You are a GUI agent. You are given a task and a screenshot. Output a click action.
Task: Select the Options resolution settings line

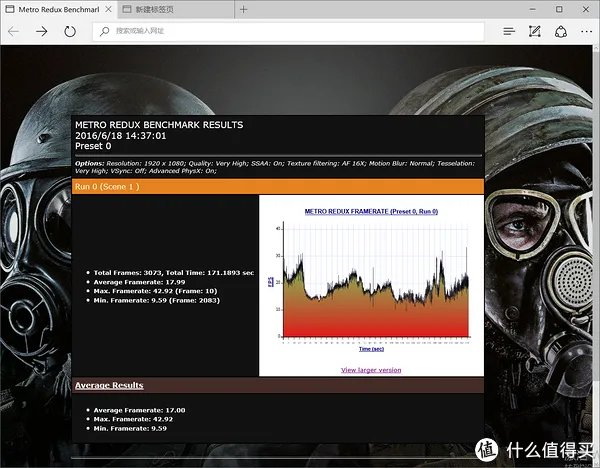coord(275,167)
